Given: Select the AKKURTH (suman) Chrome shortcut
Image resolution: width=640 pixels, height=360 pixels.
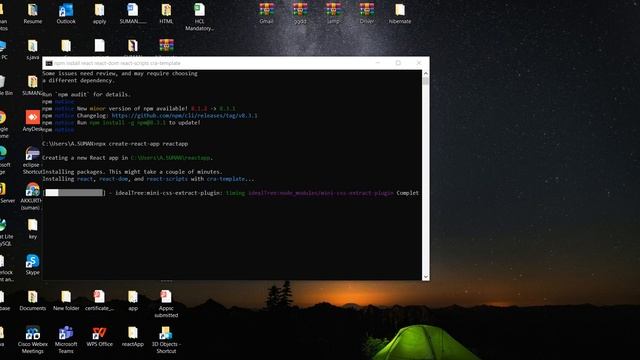Looking at the screenshot, I should click(x=32, y=196).
